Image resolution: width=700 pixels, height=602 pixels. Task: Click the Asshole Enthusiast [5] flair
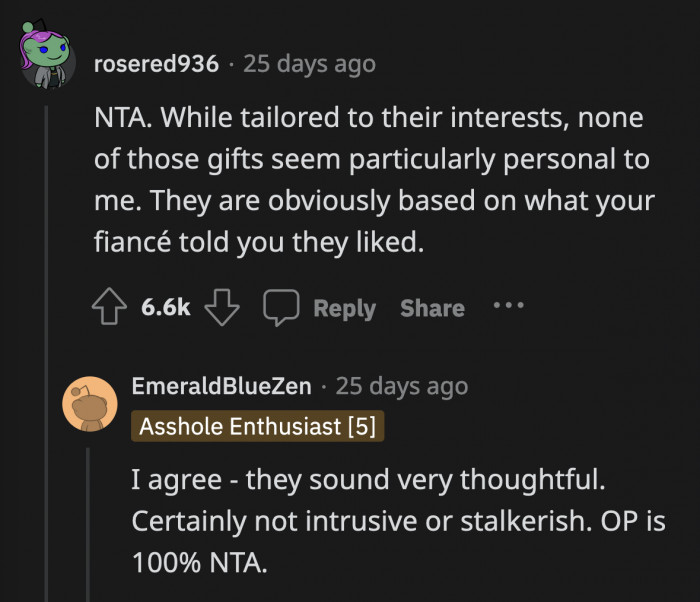pyautogui.click(x=257, y=426)
